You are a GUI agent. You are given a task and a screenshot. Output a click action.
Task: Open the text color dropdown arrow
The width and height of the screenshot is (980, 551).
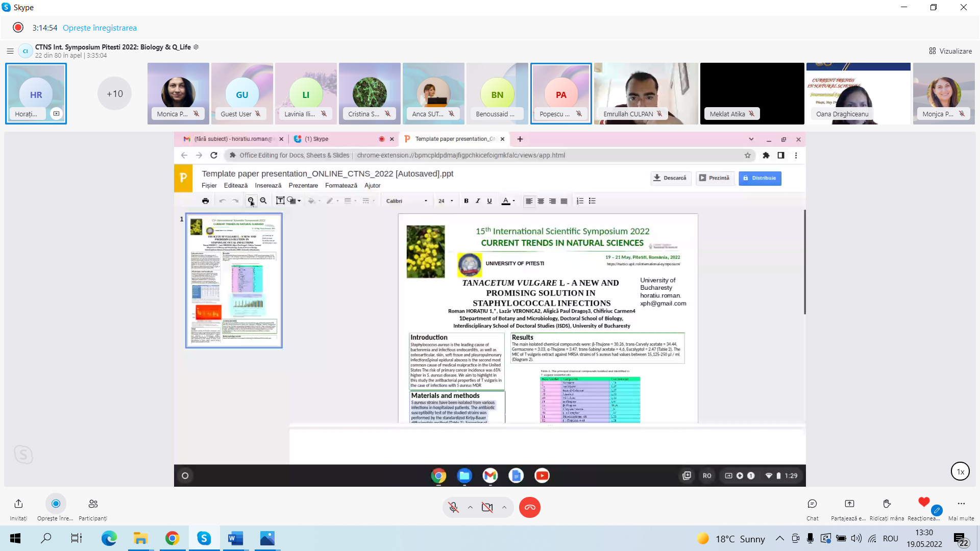pyautogui.click(x=513, y=201)
